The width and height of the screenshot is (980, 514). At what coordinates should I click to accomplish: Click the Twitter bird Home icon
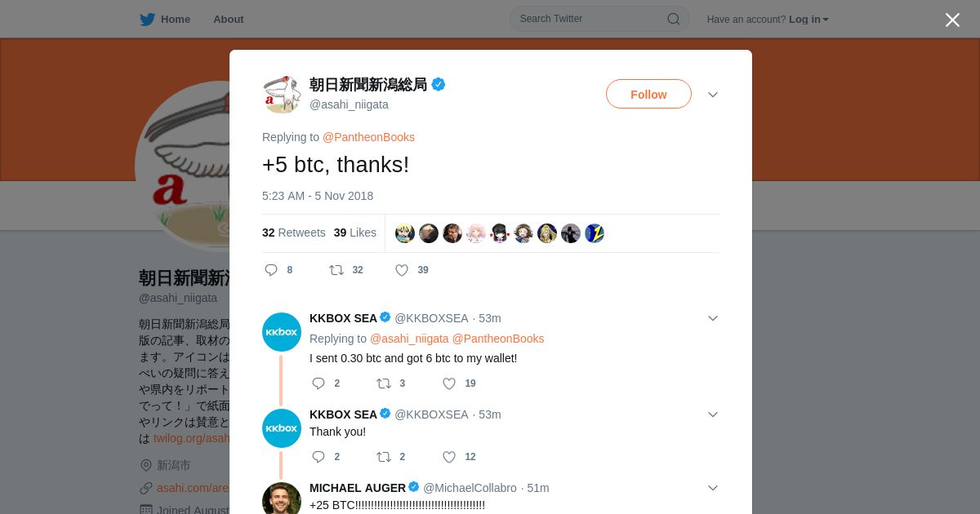pos(147,19)
